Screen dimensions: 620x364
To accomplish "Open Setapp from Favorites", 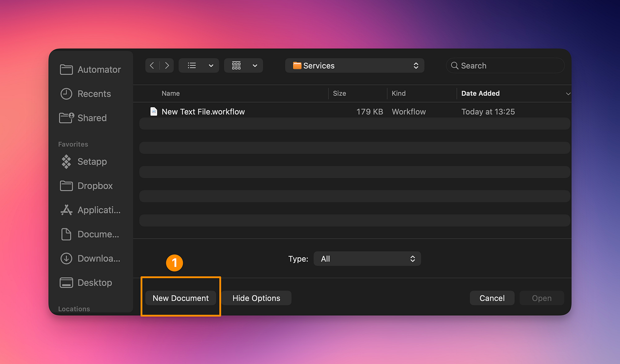I will click(93, 162).
